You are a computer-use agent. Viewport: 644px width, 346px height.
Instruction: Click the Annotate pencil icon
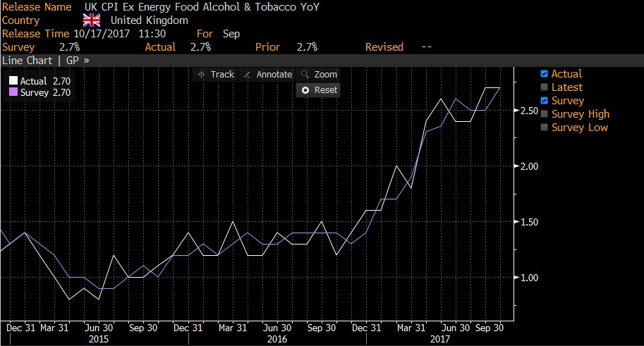click(x=247, y=75)
